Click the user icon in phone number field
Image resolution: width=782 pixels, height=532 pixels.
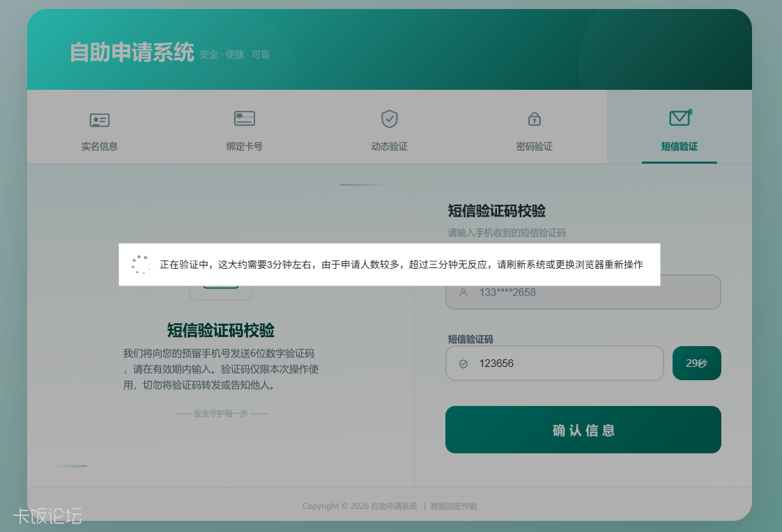coord(463,292)
